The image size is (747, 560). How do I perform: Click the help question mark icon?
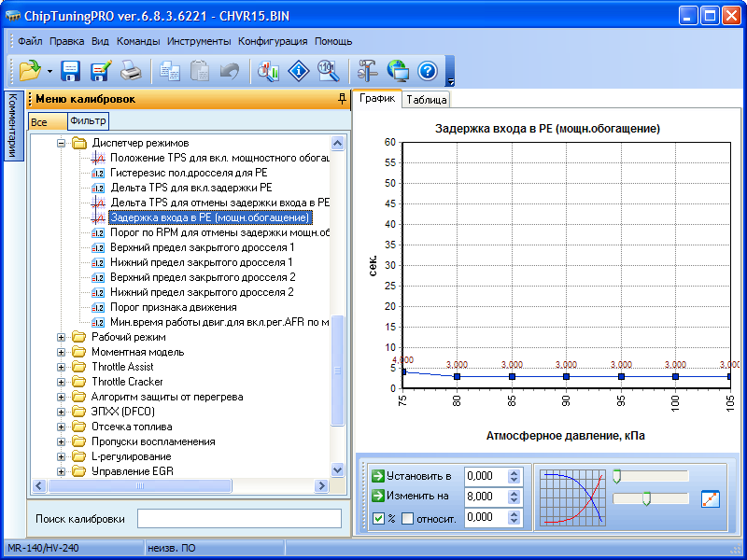click(x=428, y=70)
